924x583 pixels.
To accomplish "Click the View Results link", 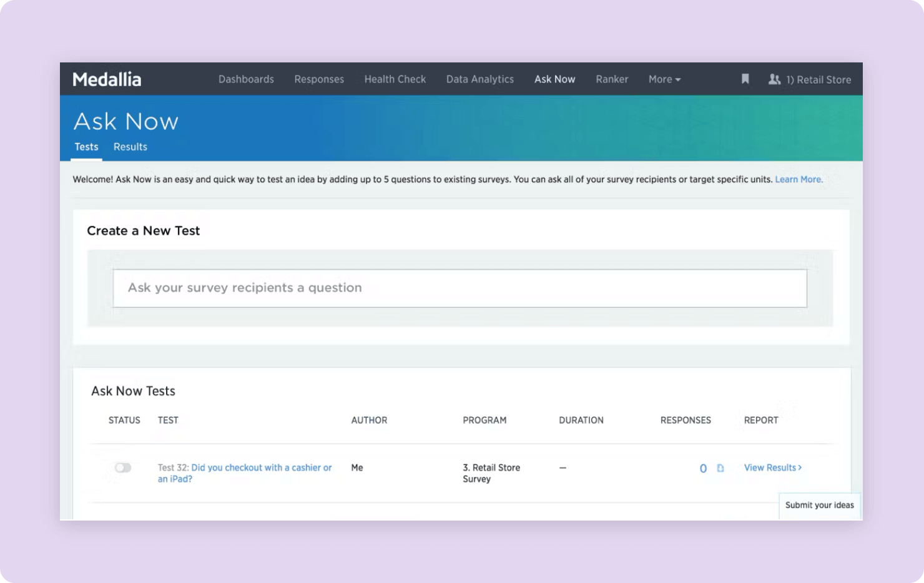I will (772, 468).
